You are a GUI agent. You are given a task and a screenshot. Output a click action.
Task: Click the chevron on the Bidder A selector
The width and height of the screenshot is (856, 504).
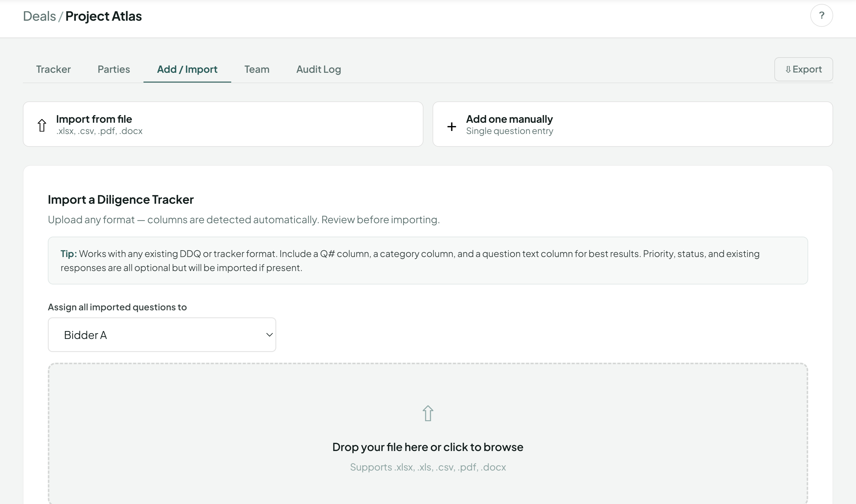click(269, 335)
